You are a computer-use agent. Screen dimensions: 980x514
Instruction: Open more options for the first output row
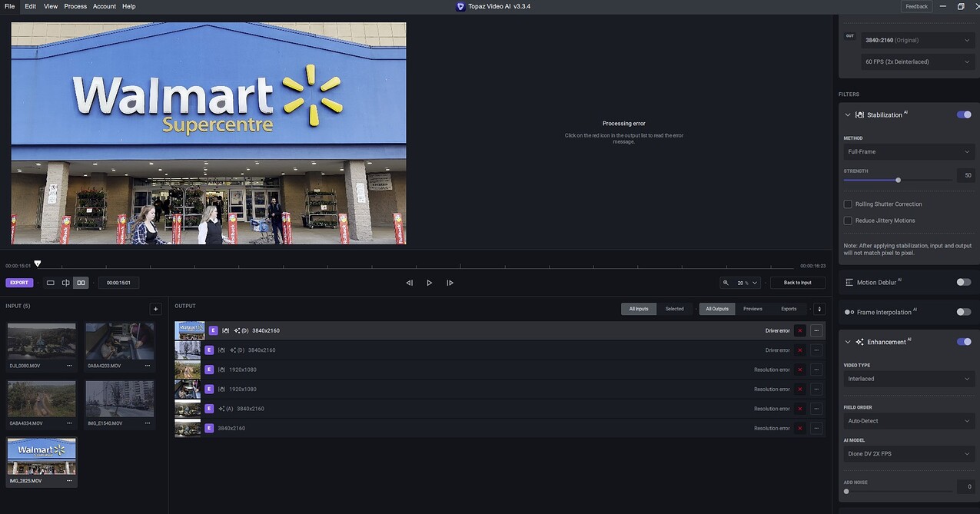point(816,330)
